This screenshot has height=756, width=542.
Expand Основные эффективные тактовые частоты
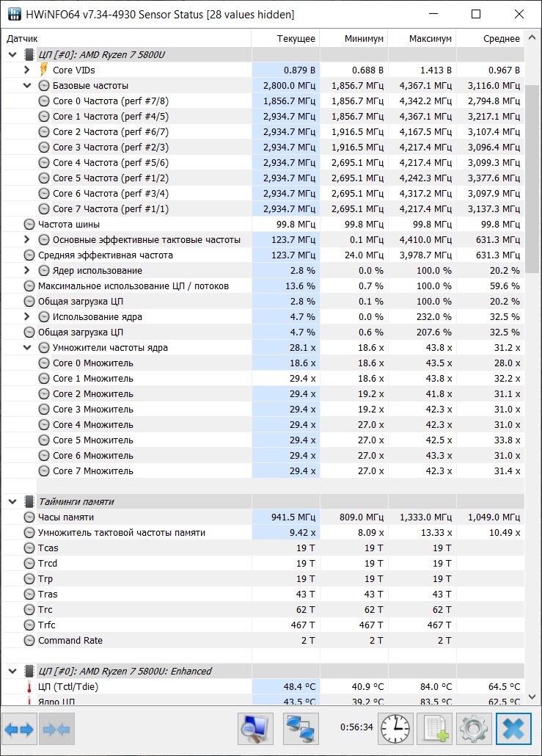tap(27, 239)
